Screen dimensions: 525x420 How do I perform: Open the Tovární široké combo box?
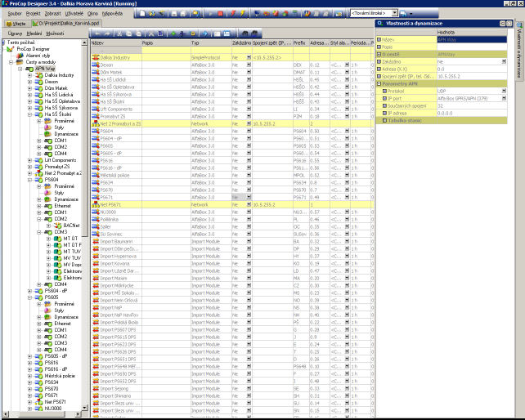click(x=395, y=13)
